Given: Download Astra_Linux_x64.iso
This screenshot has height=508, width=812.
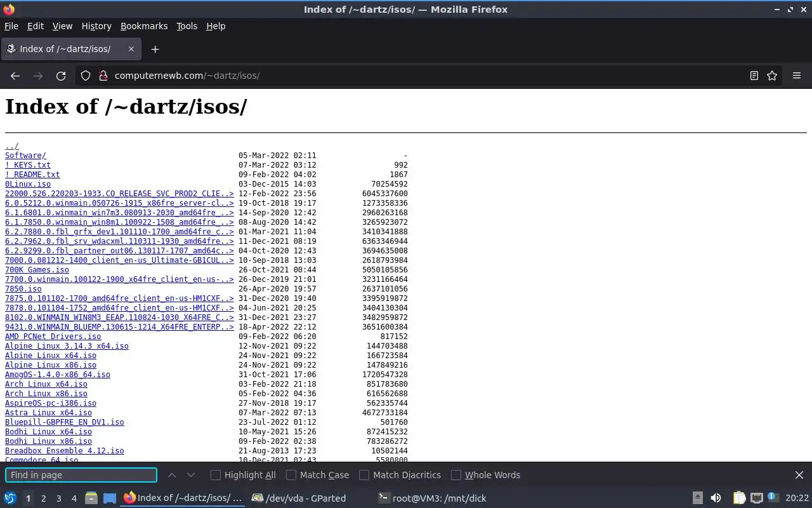Looking at the screenshot, I should (x=48, y=413).
